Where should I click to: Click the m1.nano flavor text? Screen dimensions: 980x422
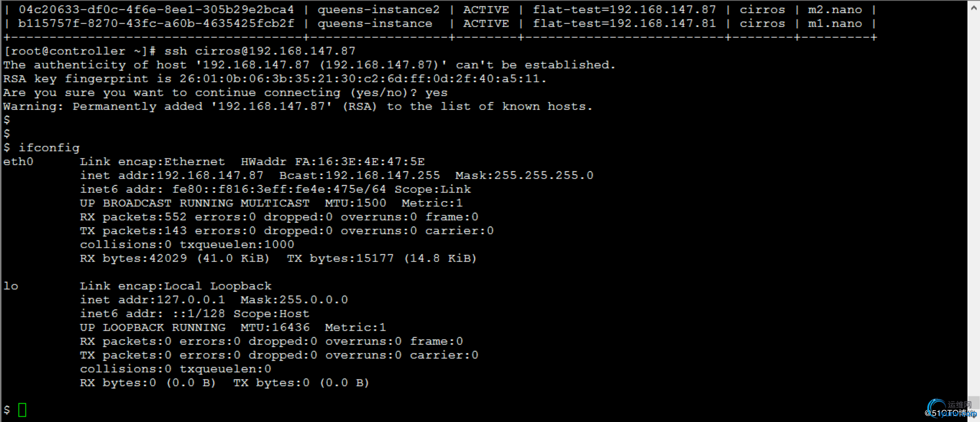(x=835, y=24)
